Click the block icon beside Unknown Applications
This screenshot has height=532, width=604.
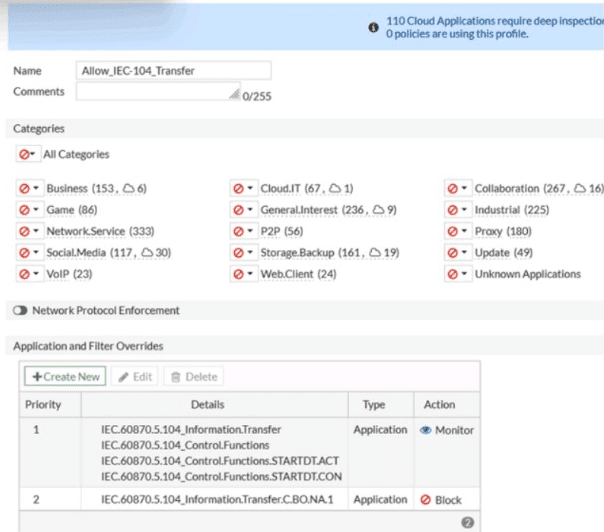[x=453, y=273]
